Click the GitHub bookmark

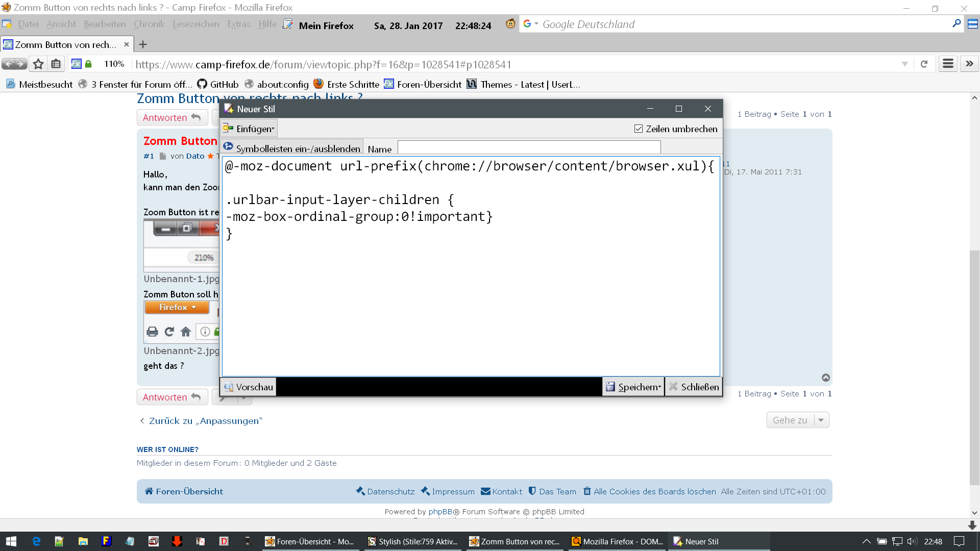tap(218, 84)
